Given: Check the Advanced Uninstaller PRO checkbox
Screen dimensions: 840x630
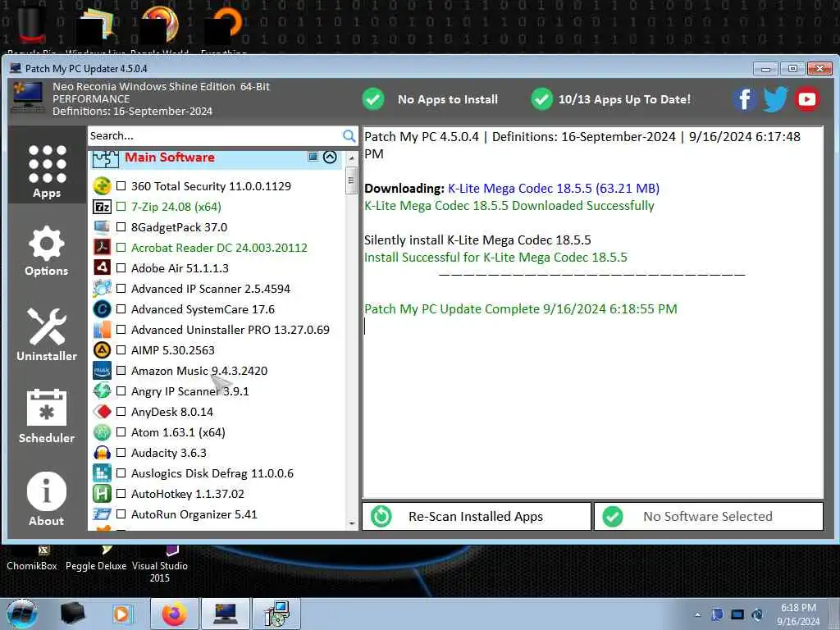Looking at the screenshot, I should pyautogui.click(x=121, y=330).
